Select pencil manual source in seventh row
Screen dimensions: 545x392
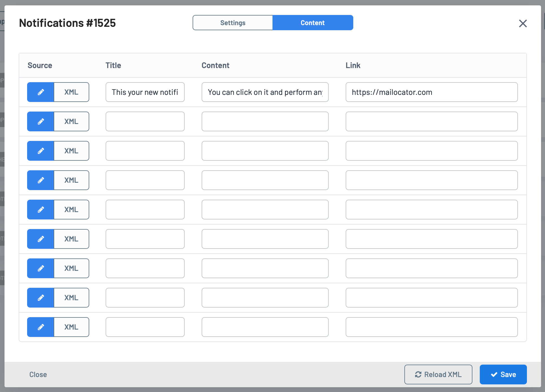pyautogui.click(x=41, y=268)
